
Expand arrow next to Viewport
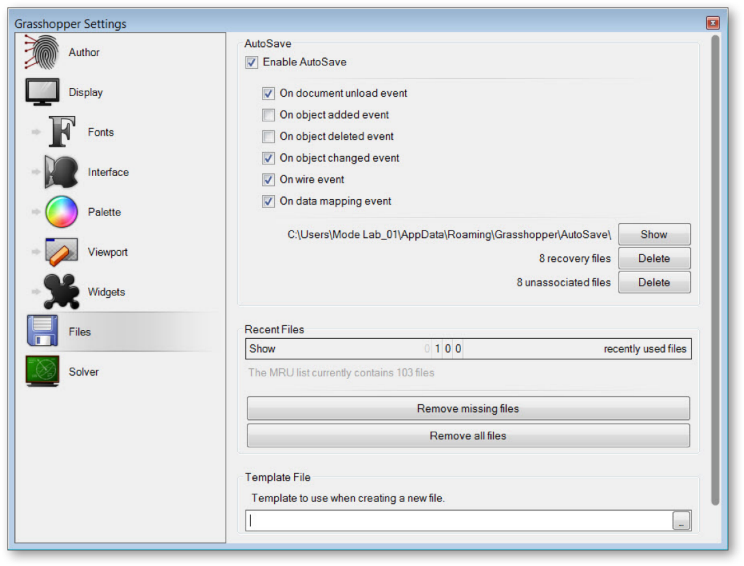pos(36,251)
